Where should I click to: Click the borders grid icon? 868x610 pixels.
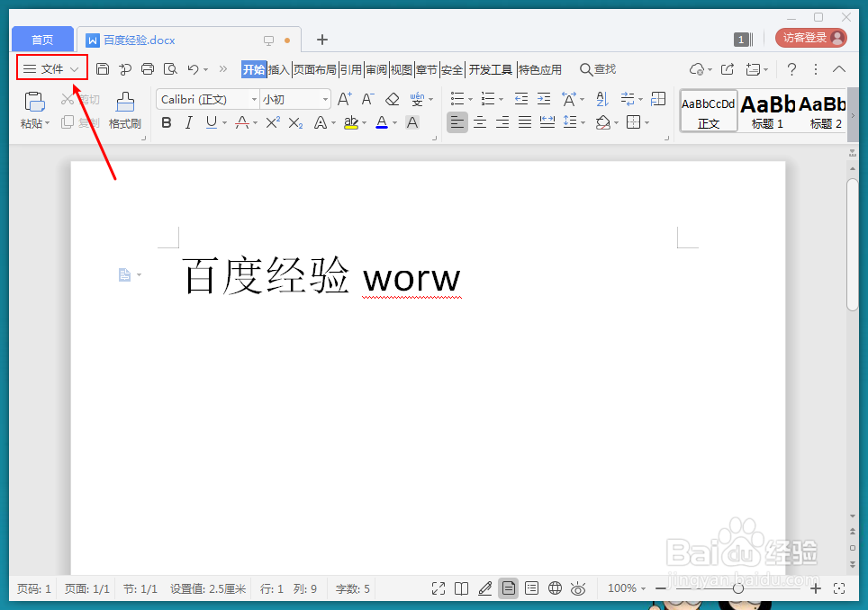click(x=633, y=121)
